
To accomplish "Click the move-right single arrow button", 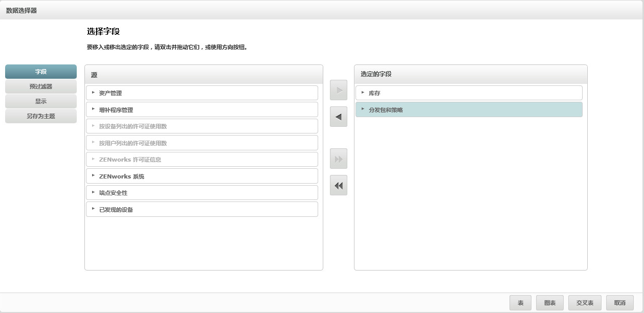I will [x=339, y=90].
